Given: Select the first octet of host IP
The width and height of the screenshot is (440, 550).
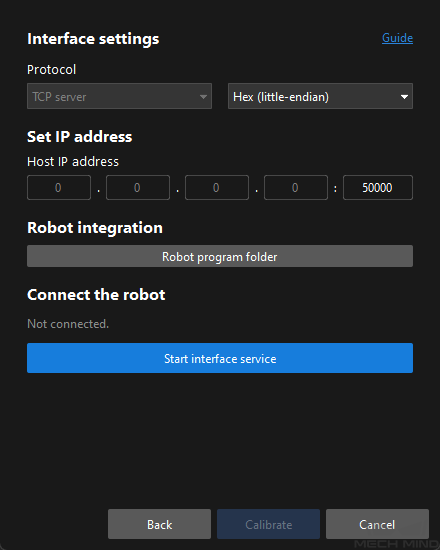Looking at the screenshot, I should pyautogui.click(x=59, y=188).
